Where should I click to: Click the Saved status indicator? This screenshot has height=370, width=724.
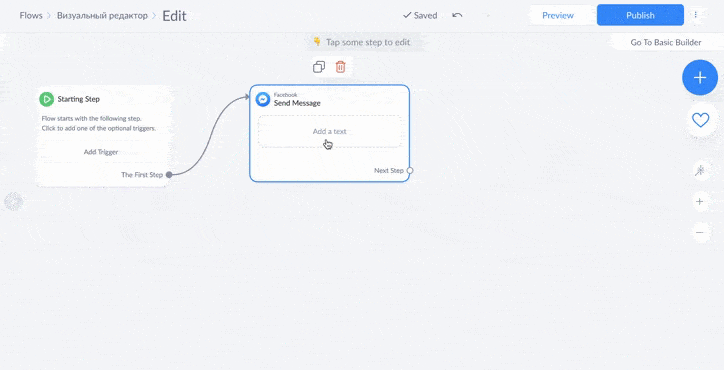pos(420,15)
